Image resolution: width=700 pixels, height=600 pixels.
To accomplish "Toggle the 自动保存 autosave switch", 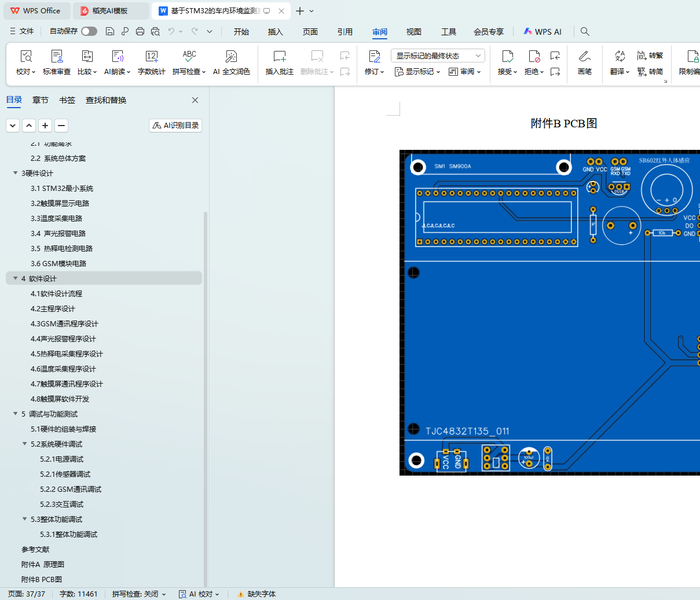I will tap(89, 31).
